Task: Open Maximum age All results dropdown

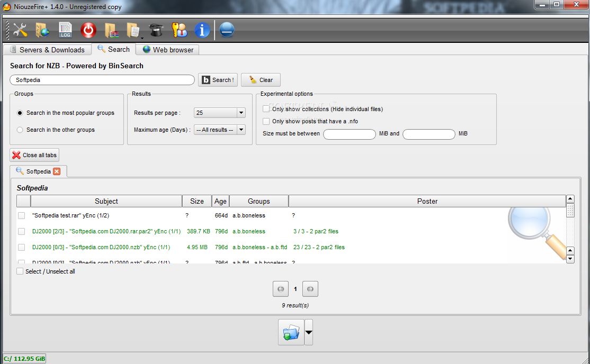Action: 220,130
